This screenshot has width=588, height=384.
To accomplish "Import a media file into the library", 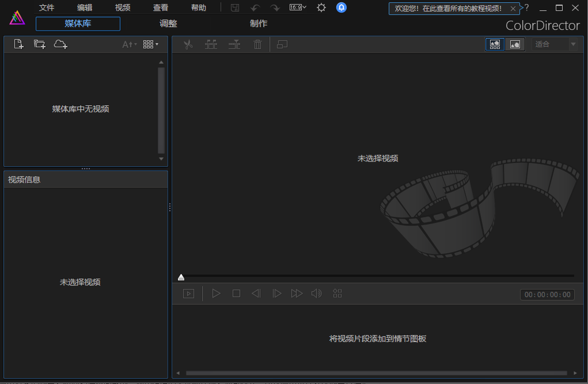I will tap(18, 44).
